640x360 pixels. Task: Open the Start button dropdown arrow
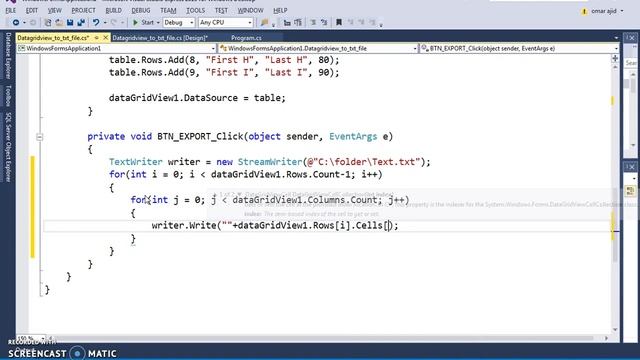click(x=158, y=23)
